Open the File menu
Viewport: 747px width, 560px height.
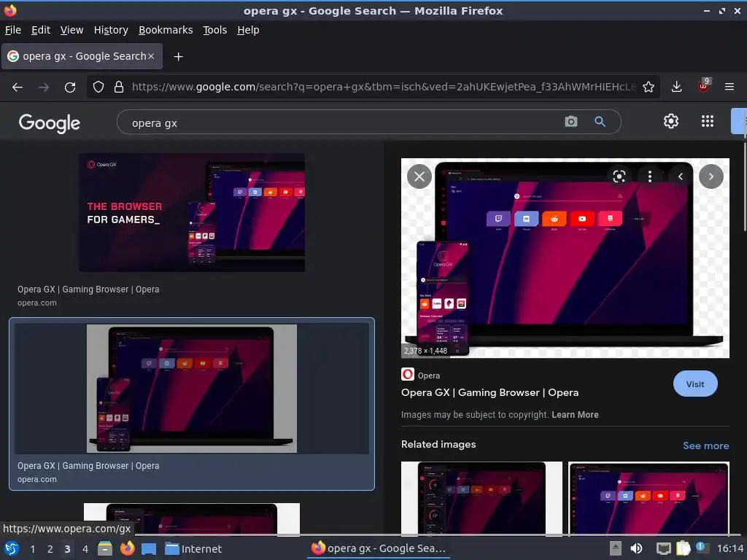[13, 30]
